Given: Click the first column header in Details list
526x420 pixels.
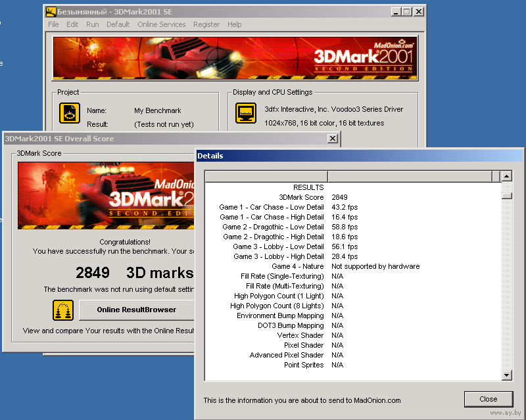Looking at the screenshot, I should [266, 176].
